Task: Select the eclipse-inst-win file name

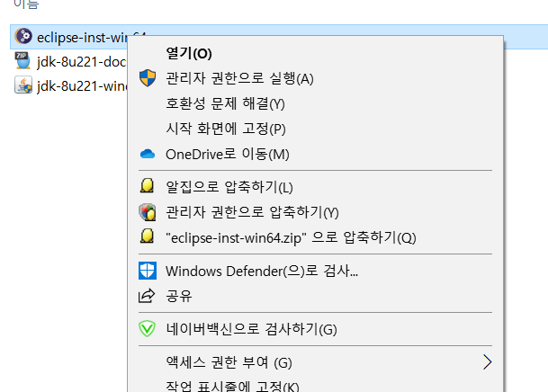Action: pyautogui.click(x=82, y=38)
